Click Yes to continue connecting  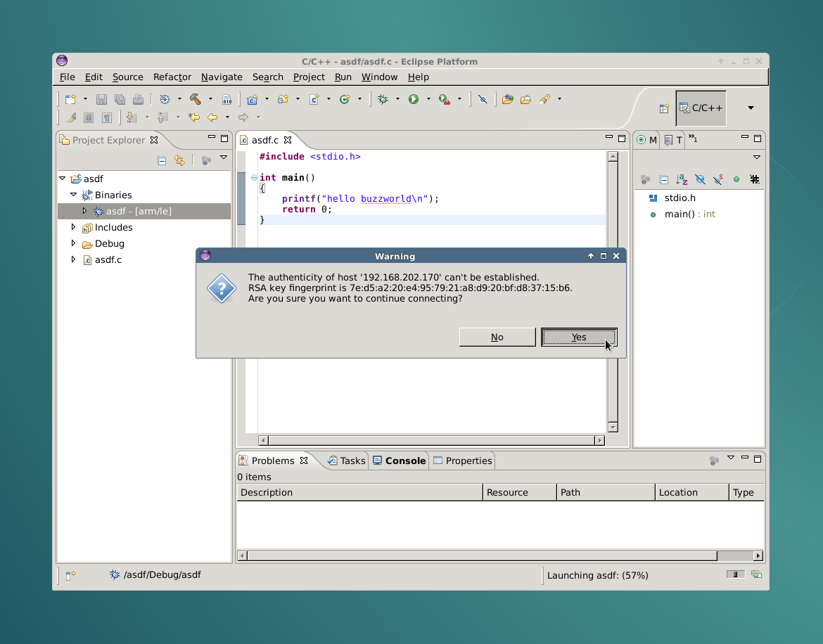(579, 337)
